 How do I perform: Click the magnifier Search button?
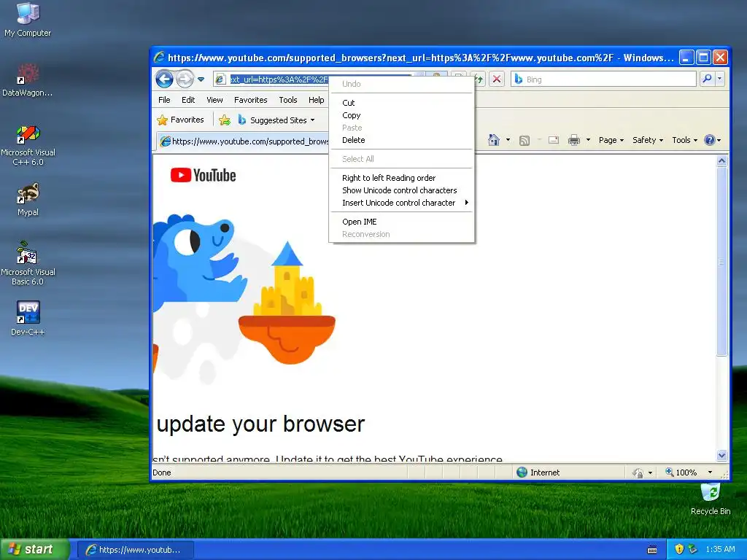point(707,79)
